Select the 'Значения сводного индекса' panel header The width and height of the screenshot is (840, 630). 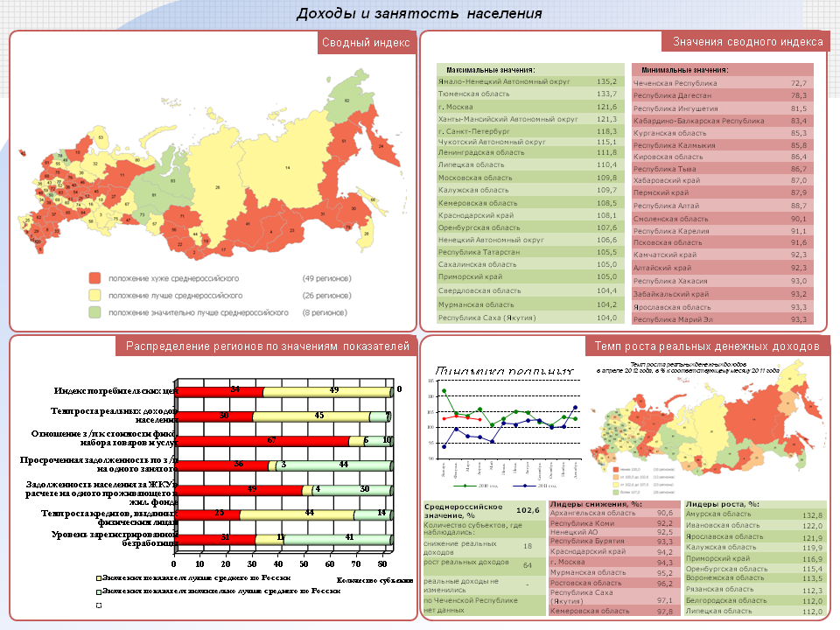tap(747, 42)
